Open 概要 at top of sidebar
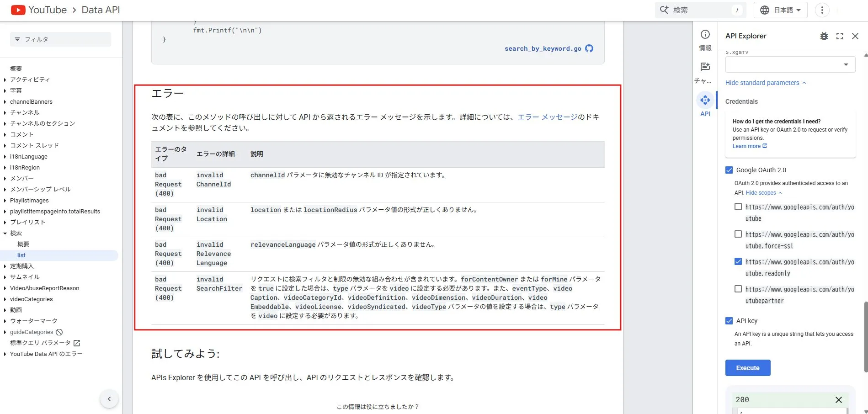The height and width of the screenshot is (414, 868). pyautogui.click(x=16, y=69)
